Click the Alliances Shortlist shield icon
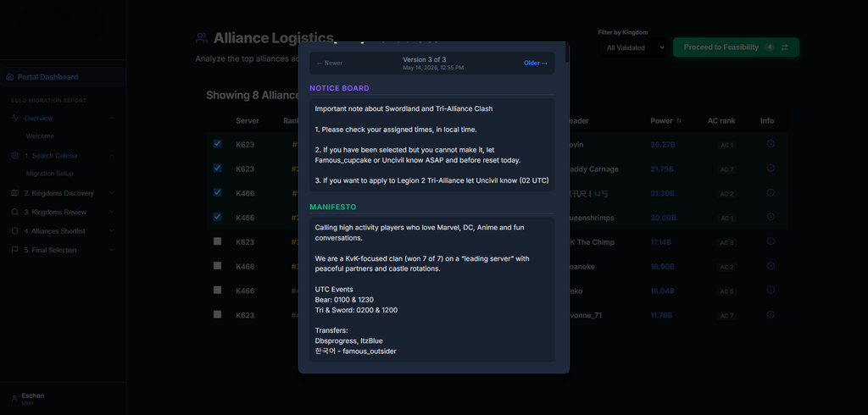The width and height of the screenshot is (868, 415). point(15,230)
